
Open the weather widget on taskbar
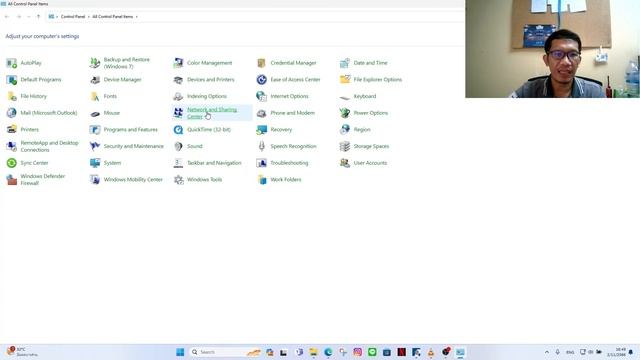coord(22,352)
